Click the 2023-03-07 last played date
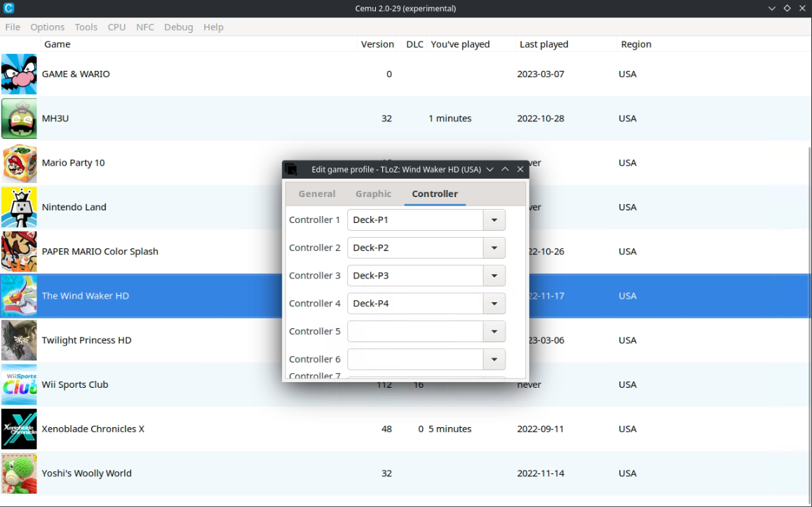Screen dimensions: 812x507 (541, 74)
